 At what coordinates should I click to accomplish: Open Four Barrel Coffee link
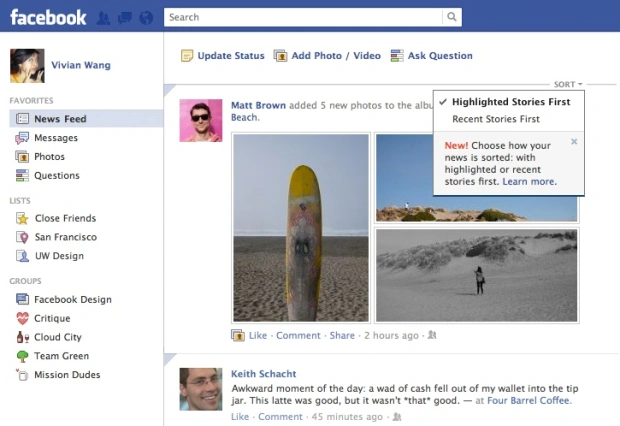click(x=529, y=400)
